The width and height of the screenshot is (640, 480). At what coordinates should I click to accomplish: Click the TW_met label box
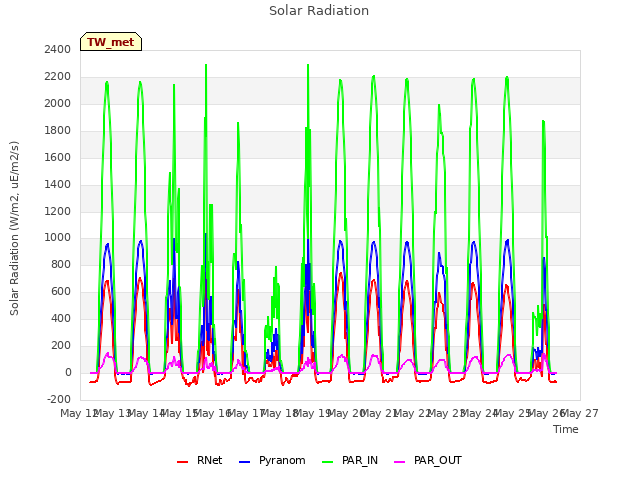[x=111, y=42]
